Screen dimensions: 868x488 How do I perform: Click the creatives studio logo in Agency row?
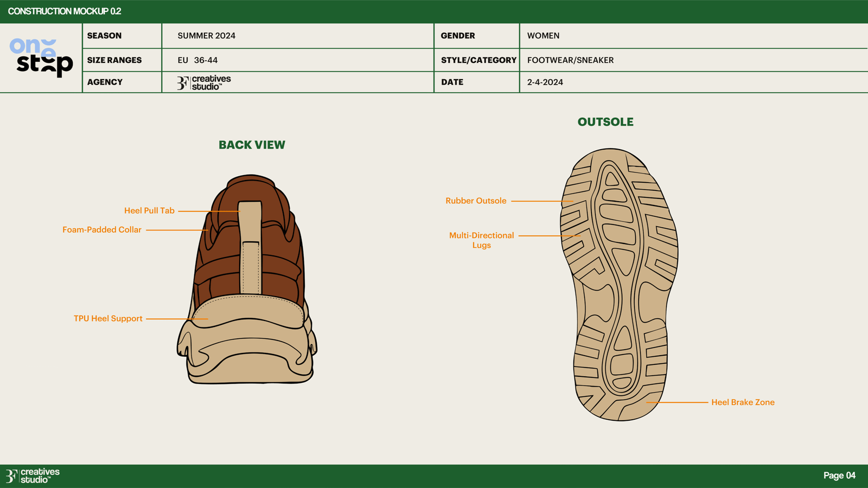pos(204,82)
